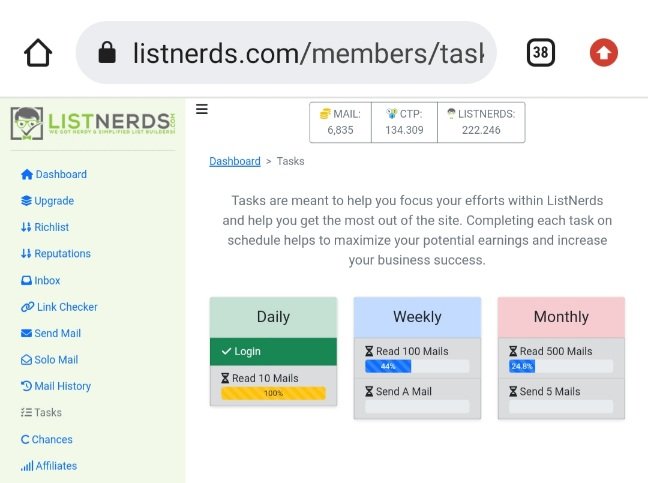Open Dashboard from the sidebar
This screenshot has height=483, width=648.
(54, 174)
